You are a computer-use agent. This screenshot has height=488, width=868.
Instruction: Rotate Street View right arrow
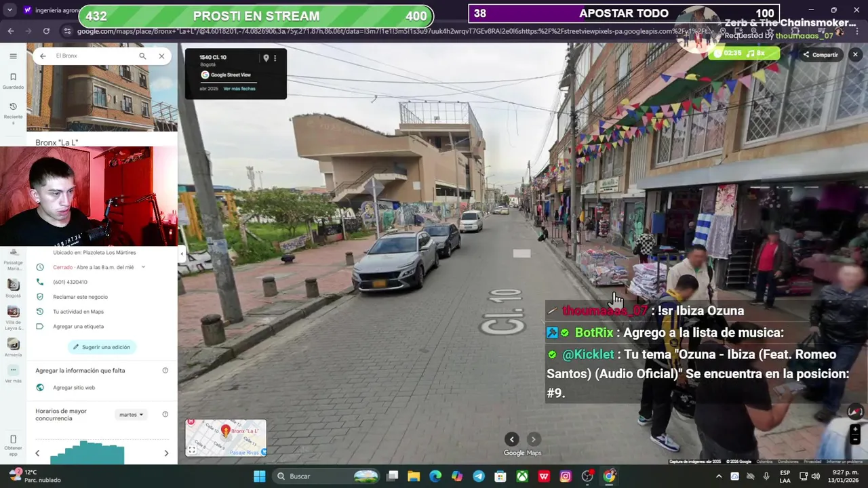pyautogui.click(x=534, y=439)
